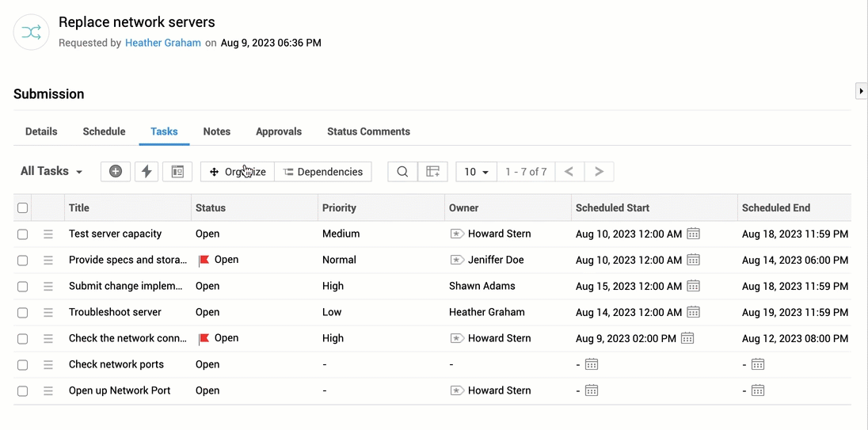Go to the next page arrow
The image size is (868, 430).
[599, 172]
